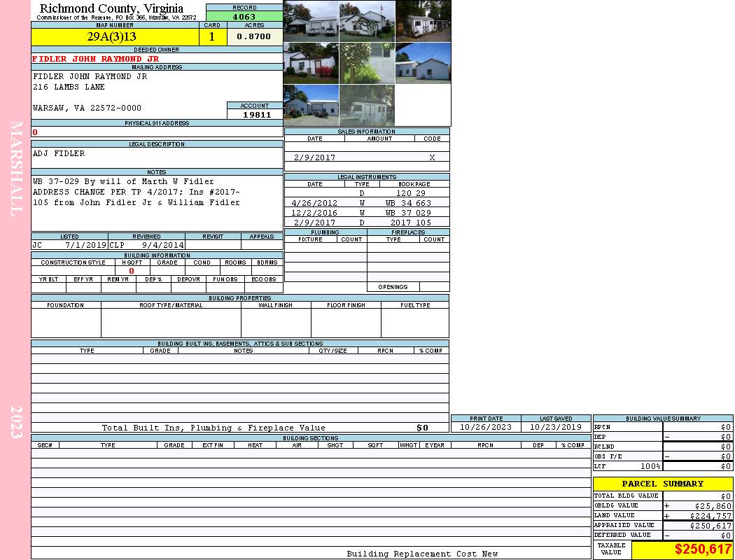This screenshot has width=735, height=560.
Task: Open photo of house with red bush
Action: tap(311, 63)
